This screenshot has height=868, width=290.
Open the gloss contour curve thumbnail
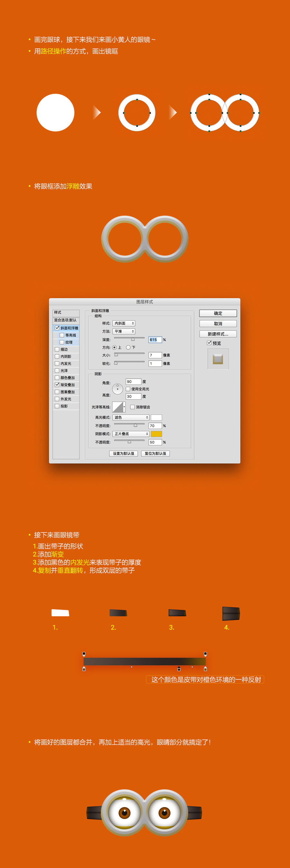click(118, 407)
